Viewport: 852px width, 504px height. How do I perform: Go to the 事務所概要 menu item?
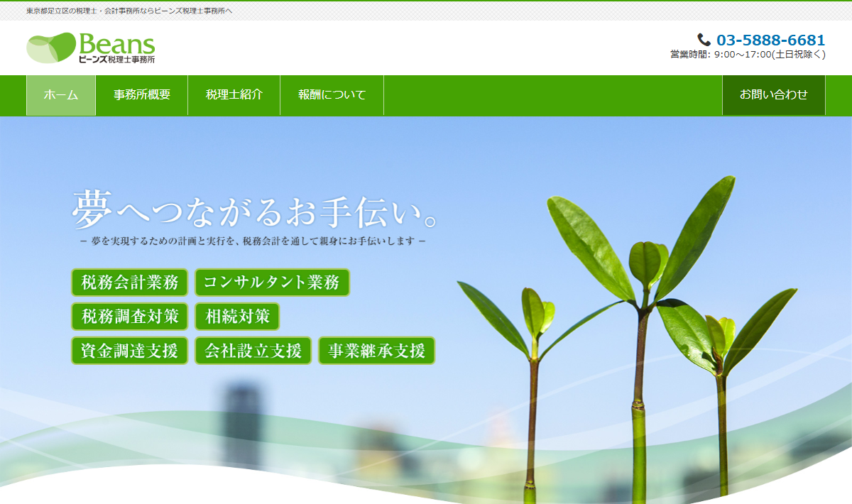tap(142, 95)
